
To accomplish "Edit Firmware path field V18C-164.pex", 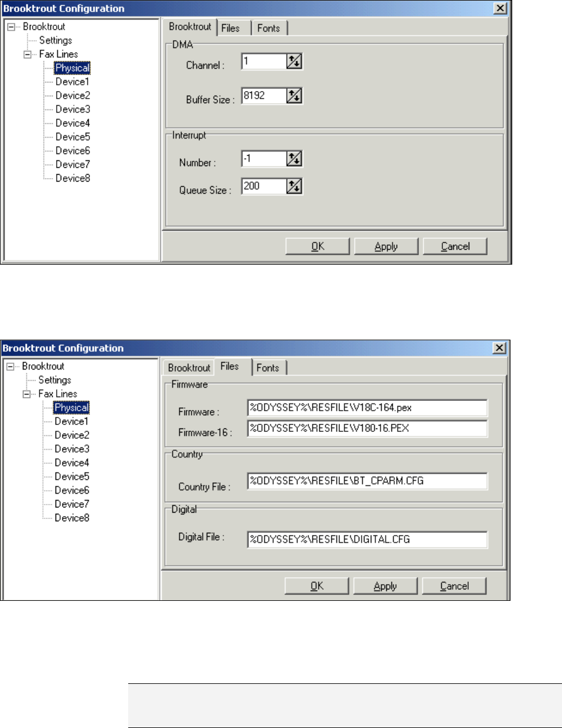I will click(367, 408).
